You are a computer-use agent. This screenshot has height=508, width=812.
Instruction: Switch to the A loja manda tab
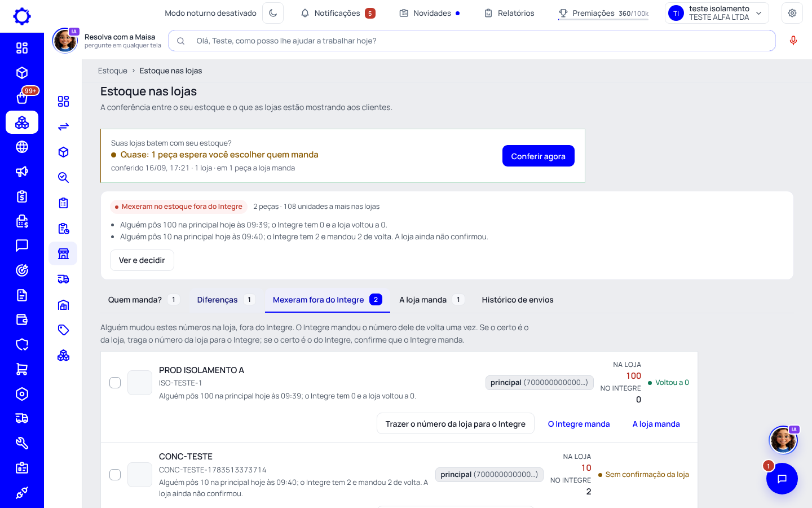click(431, 300)
